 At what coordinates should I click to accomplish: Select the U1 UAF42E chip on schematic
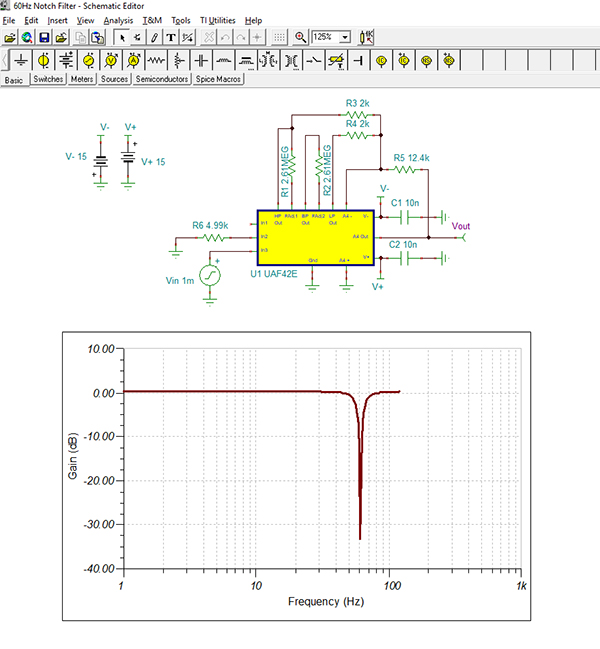[314, 240]
